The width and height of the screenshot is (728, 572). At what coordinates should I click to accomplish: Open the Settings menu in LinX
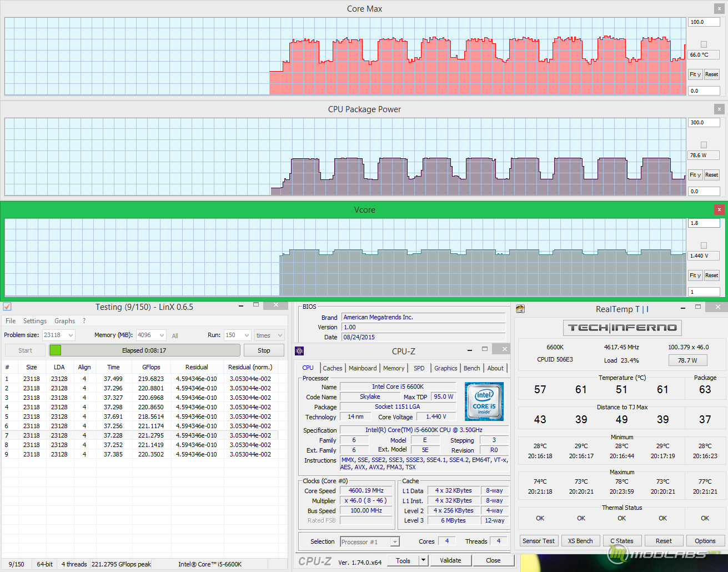click(x=35, y=321)
